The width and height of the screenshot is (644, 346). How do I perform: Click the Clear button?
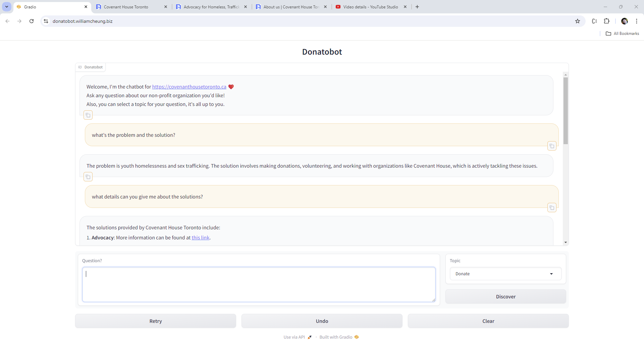[488, 321]
